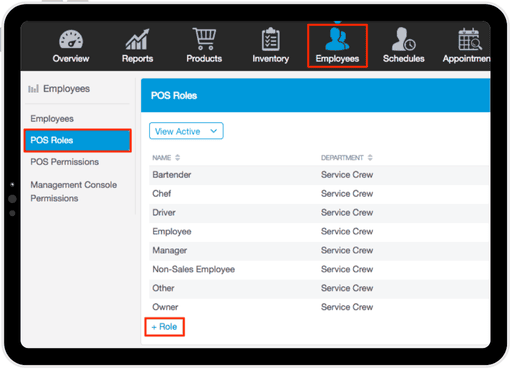Select POS Roles in the sidebar
This screenshot has height=369, width=510.
(77, 140)
